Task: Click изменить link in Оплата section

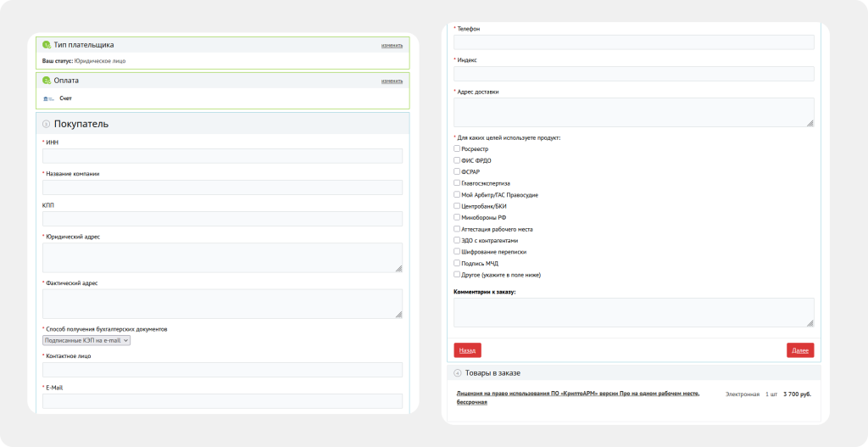Action: point(392,81)
